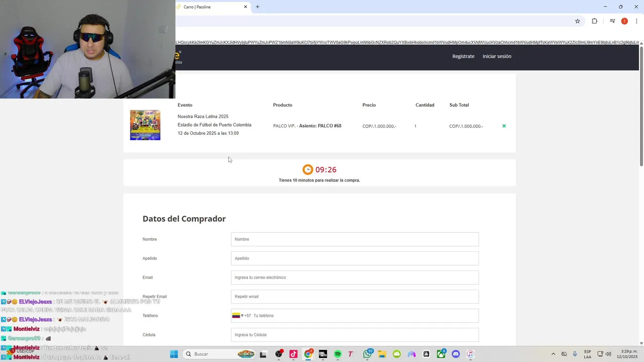Open the Xbox taskbar icon
644x362 pixels.
click(441, 354)
